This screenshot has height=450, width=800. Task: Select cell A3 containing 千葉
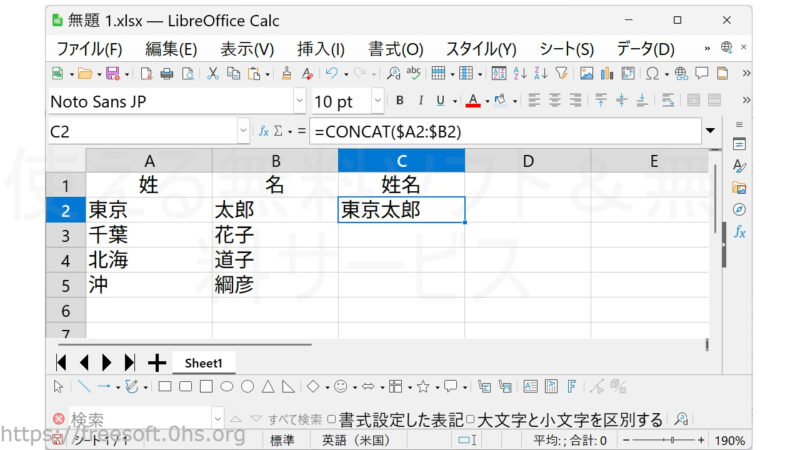(149, 235)
